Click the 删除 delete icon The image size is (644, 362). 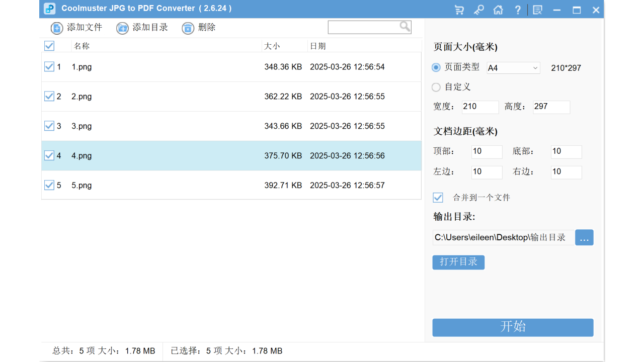tap(188, 28)
